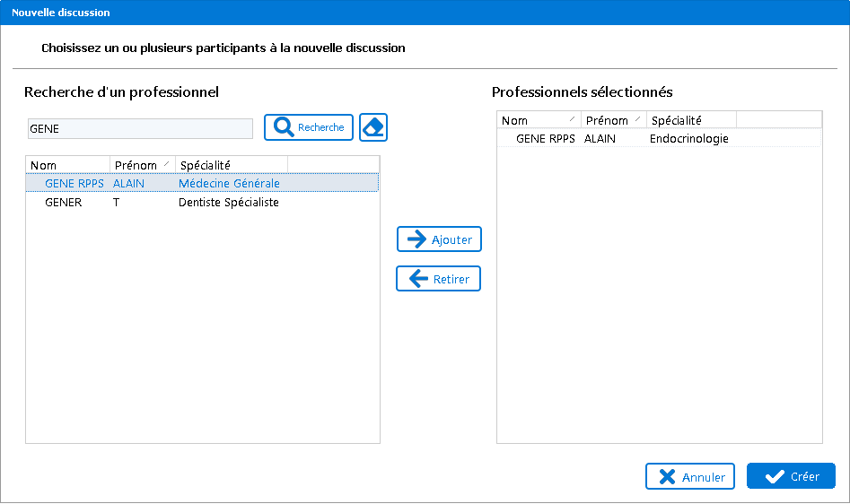This screenshot has height=504, width=850.
Task: Sort selected professionals by Spécialité header
Action: pyautogui.click(x=690, y=120)
